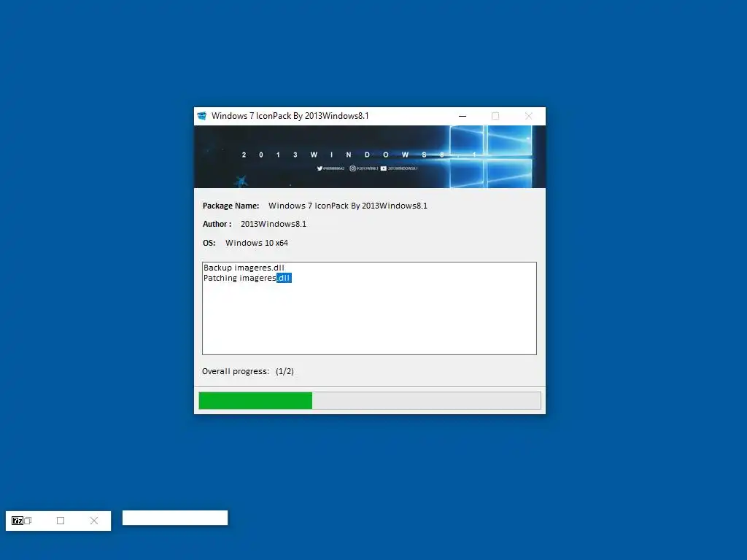This screenshot has height=560, width=747.
Task: Click the "OS:" label
Action: pyautogui.click(x=209, y=243)
